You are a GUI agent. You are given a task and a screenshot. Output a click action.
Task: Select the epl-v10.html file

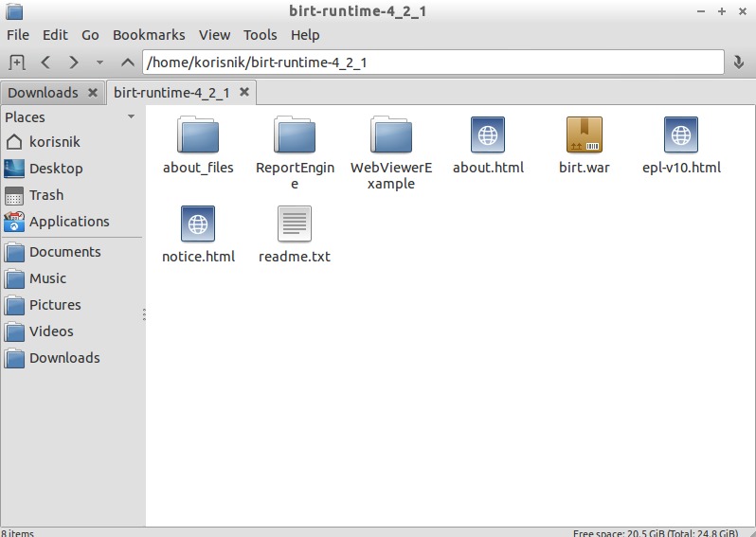click(x=681, y=146)
